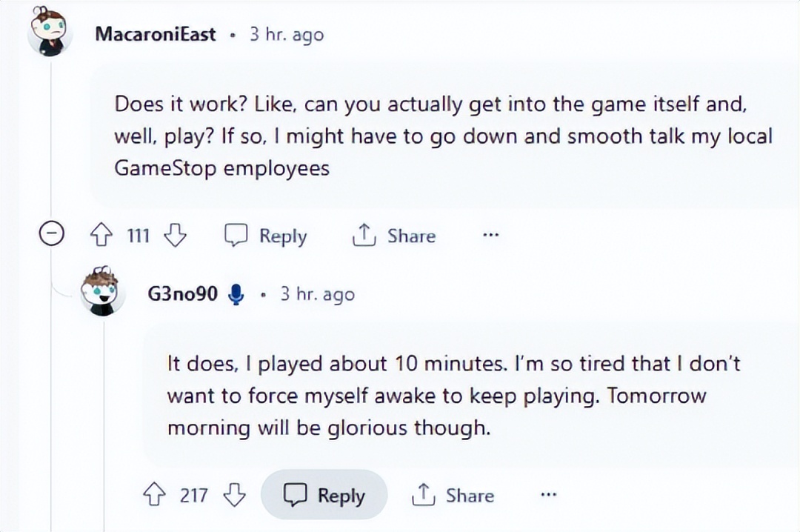This screenshot has height=532, width=800.
Task: Click G3no90's 3 hr. ago timestamp
Action: click(317, 294)
